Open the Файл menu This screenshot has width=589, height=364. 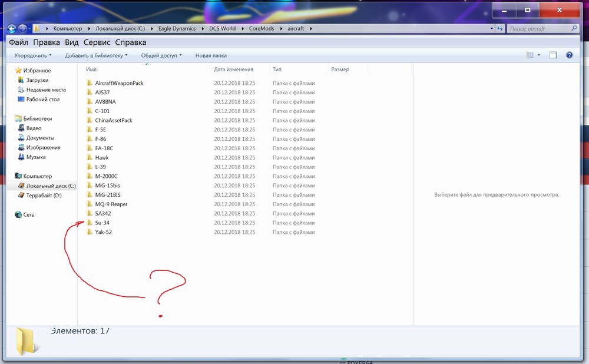(x=18, y=42)
